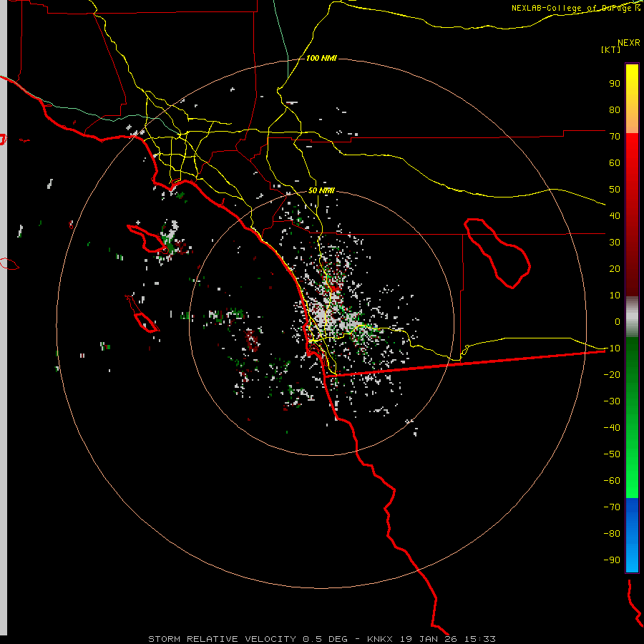The height and width of the screenshot is (644, 644).
Task: Click the NEXLAB-College of DuPage watermark text
Action: tap(576, 8)
